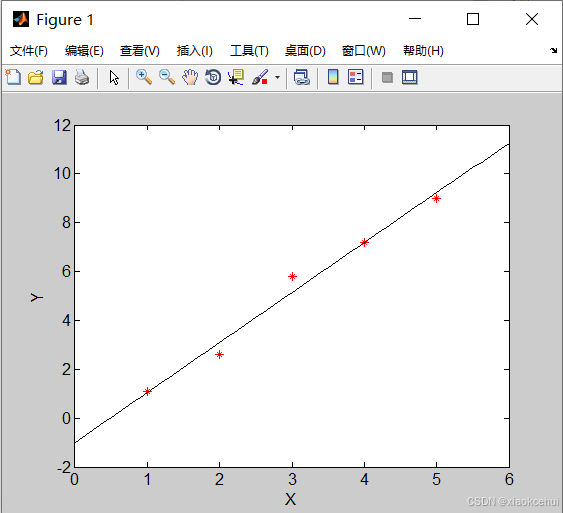Open the brush color dropdown arrow

coord(277,77)
